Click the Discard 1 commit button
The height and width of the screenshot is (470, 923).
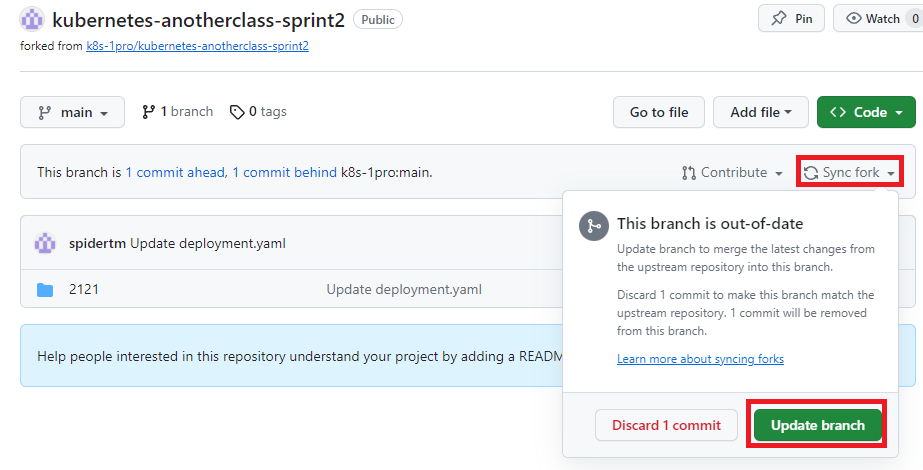pyautogui.click(x=666, y=425)
